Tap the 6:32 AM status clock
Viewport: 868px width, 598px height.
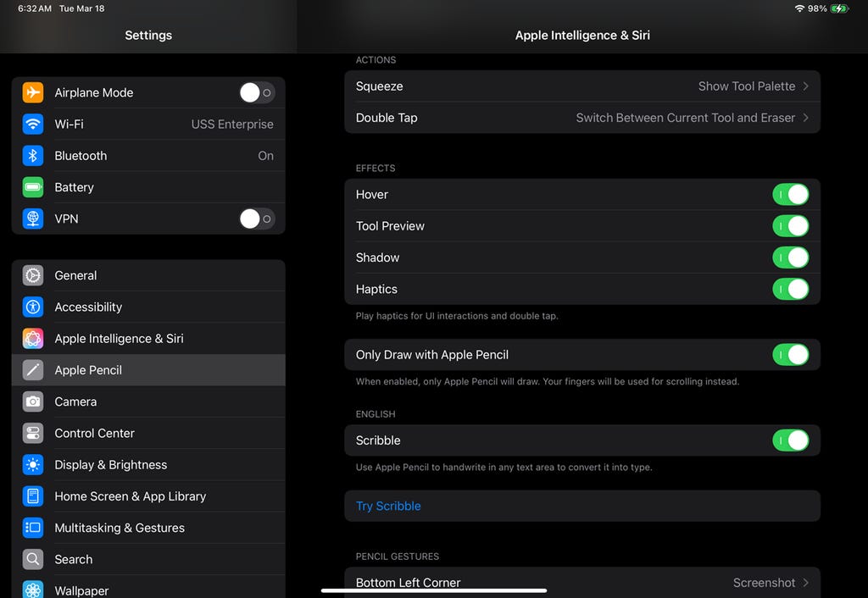(34, 8)
